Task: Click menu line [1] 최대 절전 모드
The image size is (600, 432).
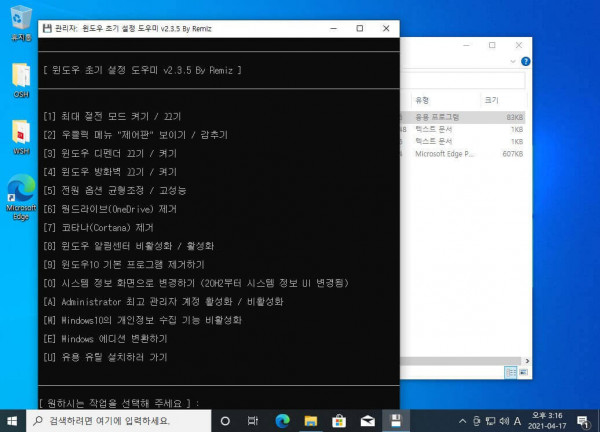Action: coord(112,116)
